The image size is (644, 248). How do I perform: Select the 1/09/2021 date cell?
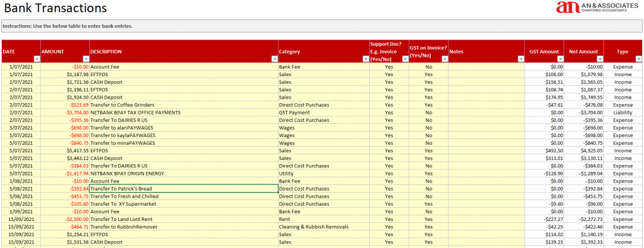pos(21,211)
